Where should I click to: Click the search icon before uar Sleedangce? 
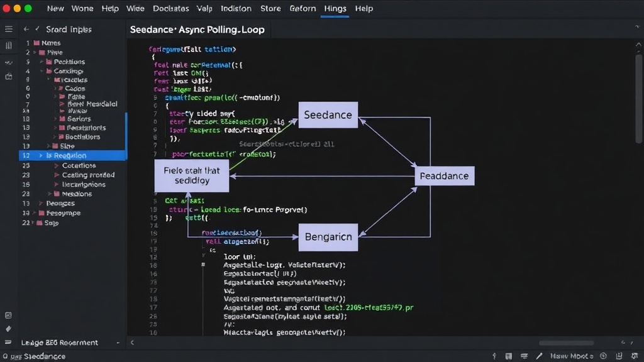(x=5, y=356)
